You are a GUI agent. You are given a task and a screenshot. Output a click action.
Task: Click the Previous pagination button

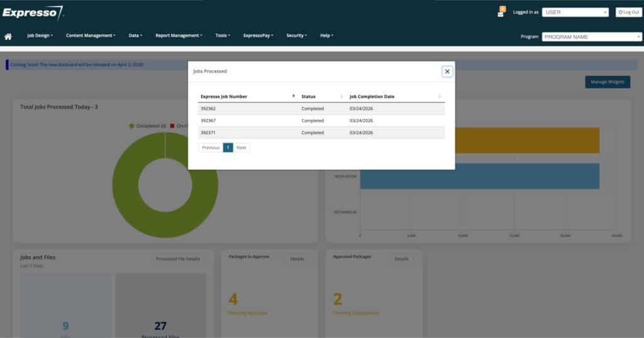click(211, 148)
